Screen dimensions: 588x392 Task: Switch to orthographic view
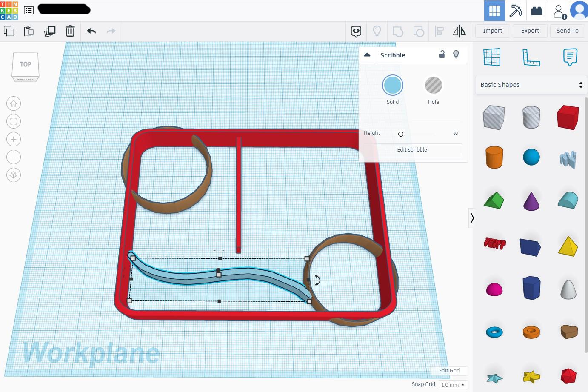[14, 175]
